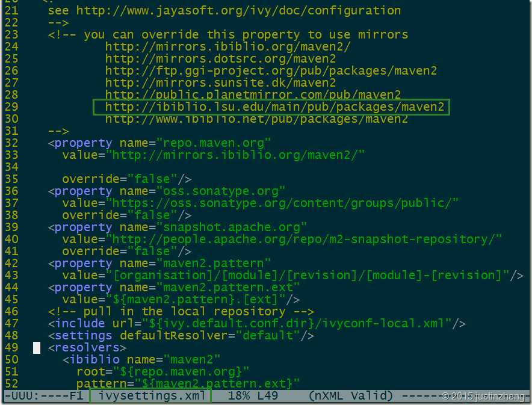
Task: Click the mirrors.sunsite.dk/maven2 URL
Action: click(x=220, y=83)
